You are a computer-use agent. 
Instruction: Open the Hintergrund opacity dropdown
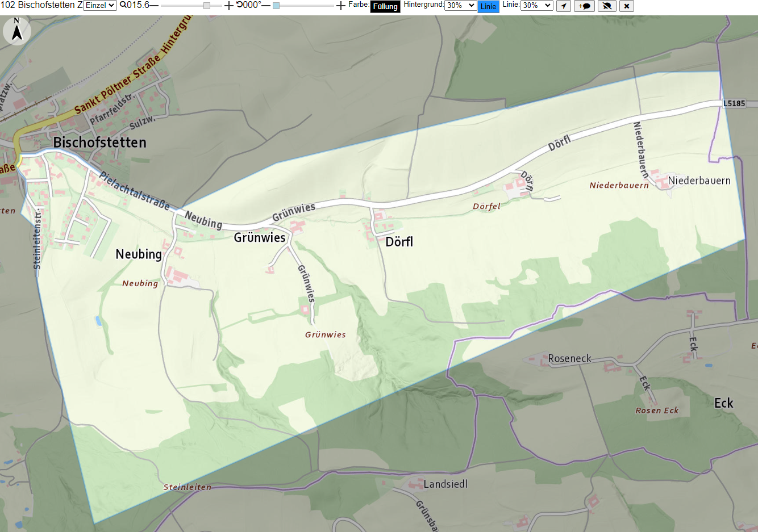tap(460, 5)
